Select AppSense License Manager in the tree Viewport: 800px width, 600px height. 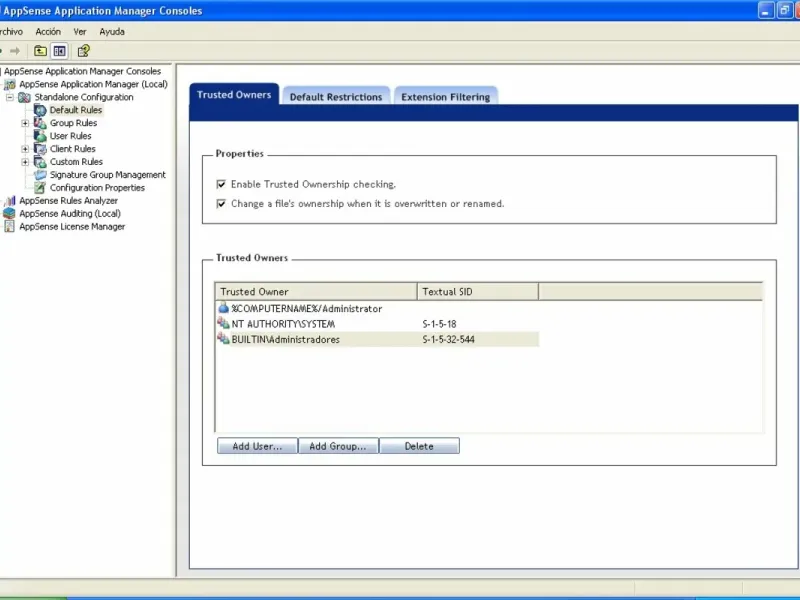[x=72, y=227]
